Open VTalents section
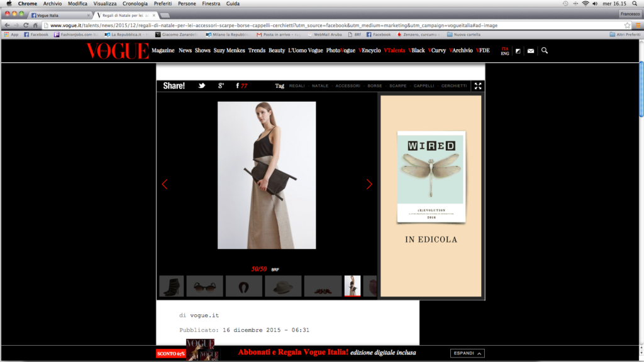 pyautogui.click(x=394, y=50)
